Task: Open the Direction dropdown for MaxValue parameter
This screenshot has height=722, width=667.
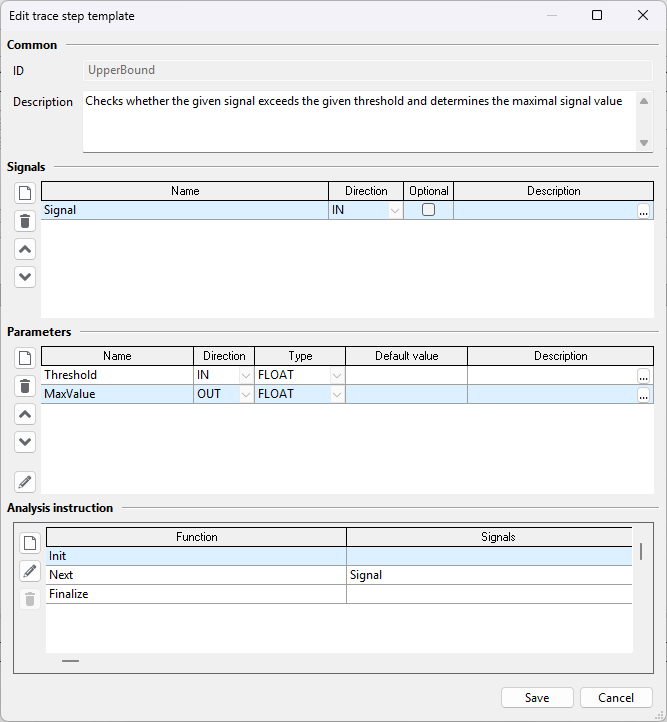Action: point(246,394)
